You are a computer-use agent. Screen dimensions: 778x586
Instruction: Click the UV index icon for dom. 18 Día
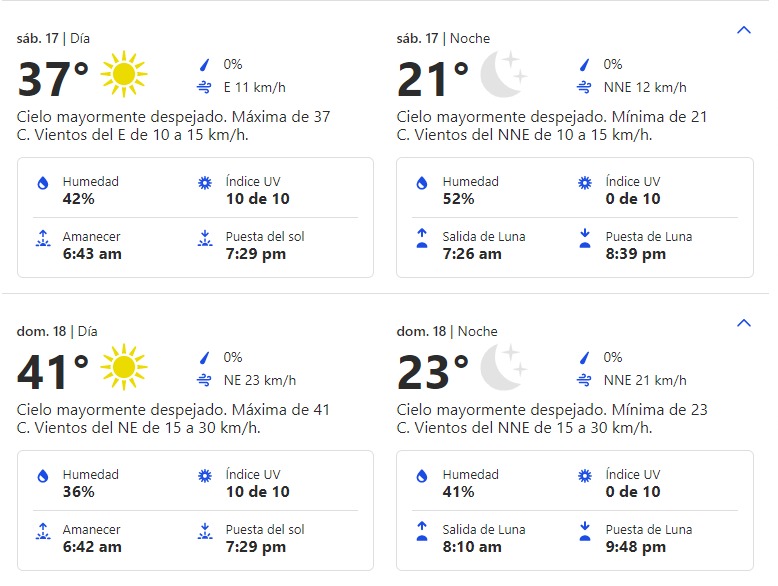click(x=204, y=476)
